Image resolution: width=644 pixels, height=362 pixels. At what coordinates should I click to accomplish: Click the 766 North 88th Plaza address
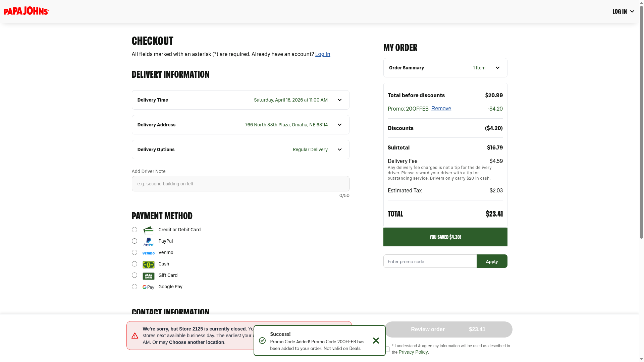point(286,125)
